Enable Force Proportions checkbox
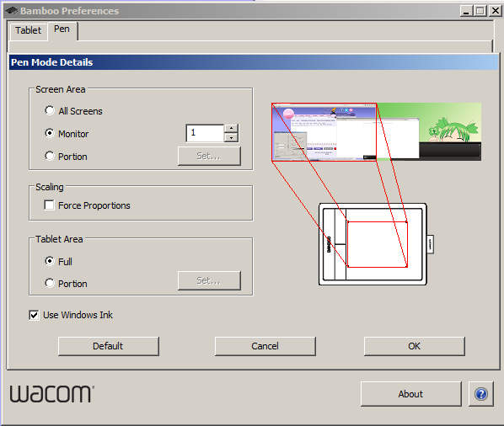Image resolution: width=504 pixels, height=426 pixels. coord(49,205)
